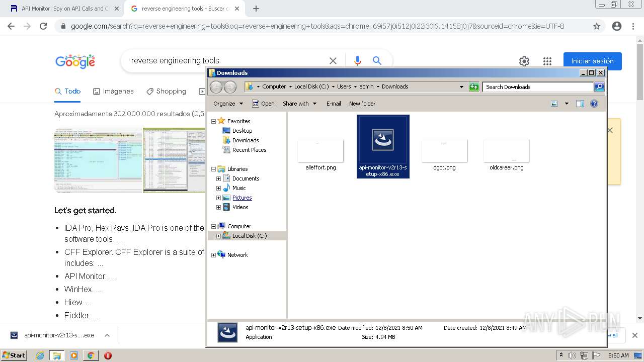Collapse the Libraries tree node
This screenshot has height=362, width=644.
(213, 169)
